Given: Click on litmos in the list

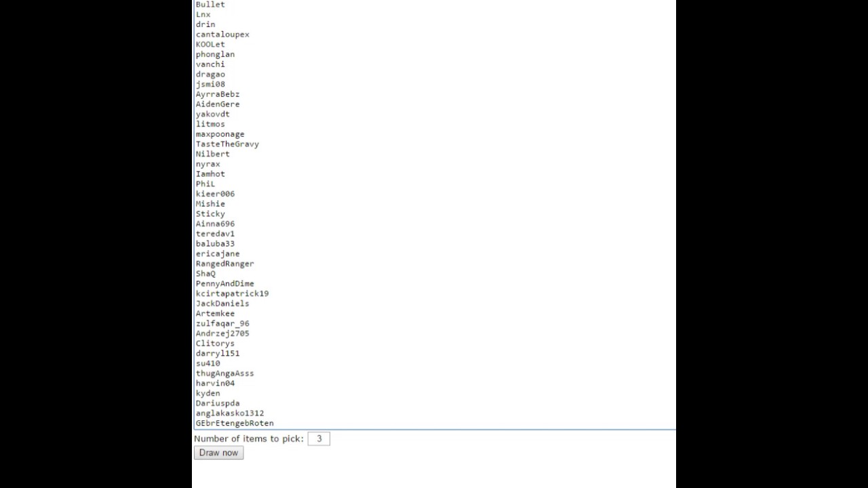Looking at the screenshot, I should (x=210, y=124).
